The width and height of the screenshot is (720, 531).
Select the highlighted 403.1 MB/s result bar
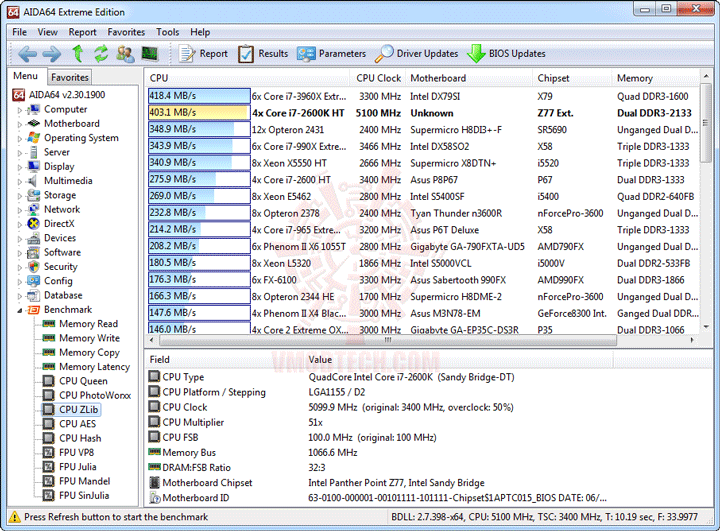(x=199, y=113)
